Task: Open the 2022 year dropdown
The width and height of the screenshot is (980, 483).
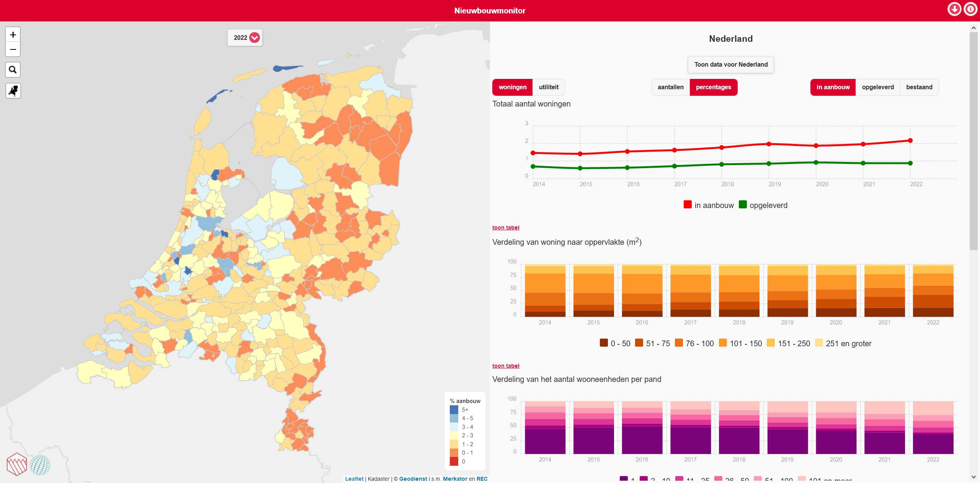Action: tap(245, 38)
